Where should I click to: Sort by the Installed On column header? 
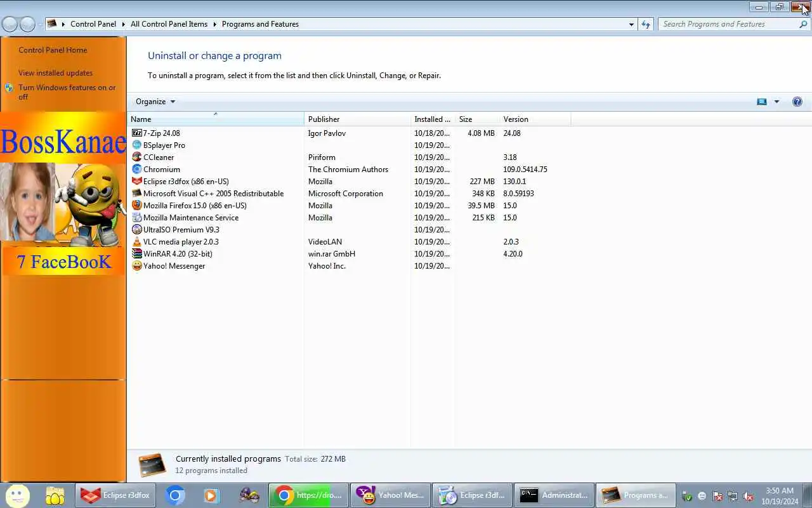pyautogui.click(x=433, y=119)
